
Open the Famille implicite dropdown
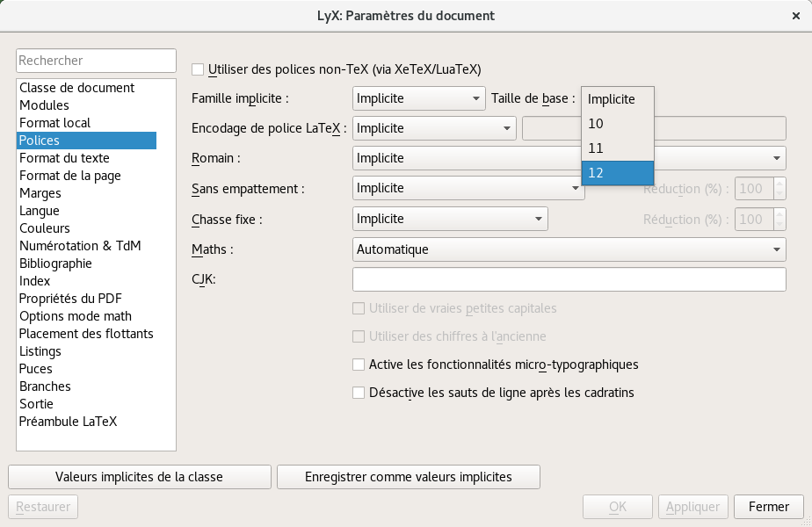point(418,98)
